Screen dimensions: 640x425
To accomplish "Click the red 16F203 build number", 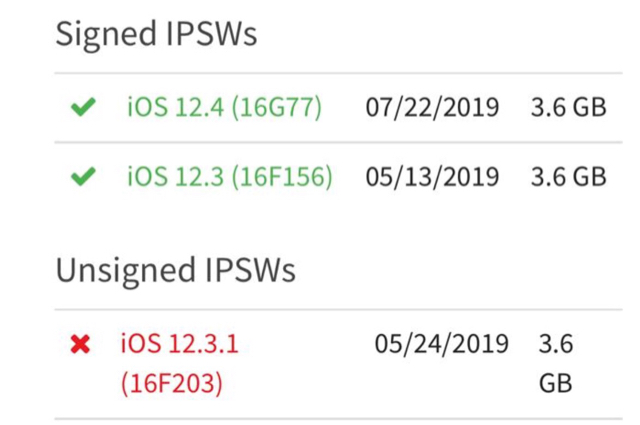I will (171, 384).
